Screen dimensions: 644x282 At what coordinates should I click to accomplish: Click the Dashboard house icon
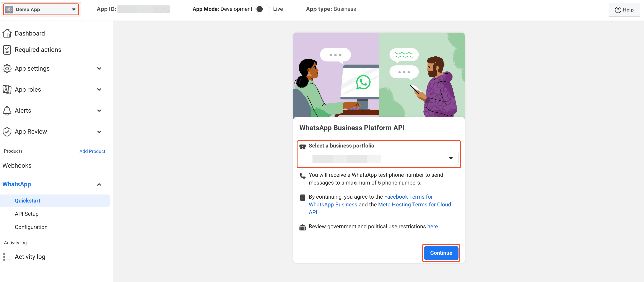7,33
